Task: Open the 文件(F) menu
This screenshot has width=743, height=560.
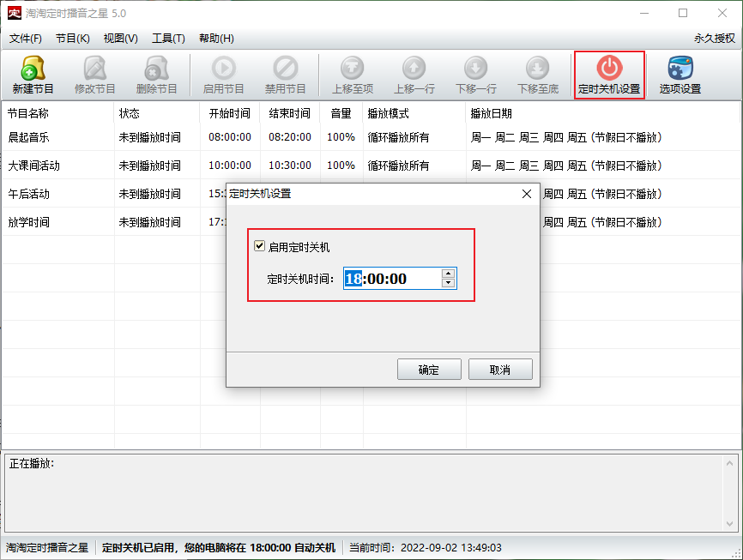Action: (x=26, y=39)
